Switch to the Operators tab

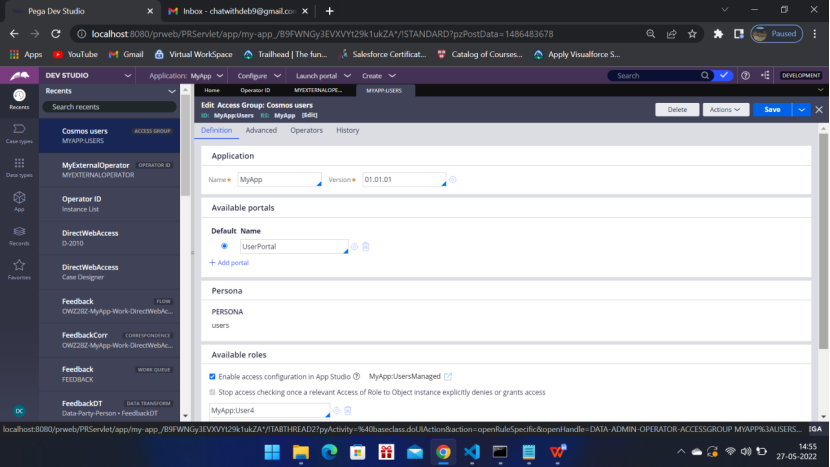click(306, 130)
